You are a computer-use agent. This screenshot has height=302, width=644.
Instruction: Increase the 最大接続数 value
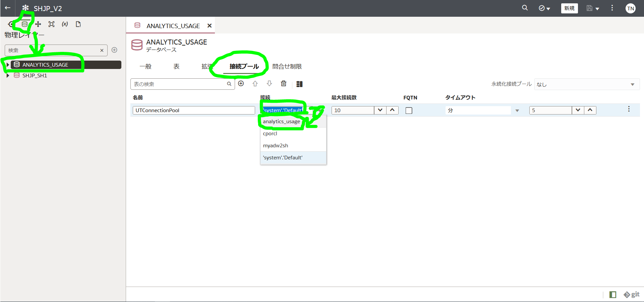pyautogui.click(x=392, y=110)
